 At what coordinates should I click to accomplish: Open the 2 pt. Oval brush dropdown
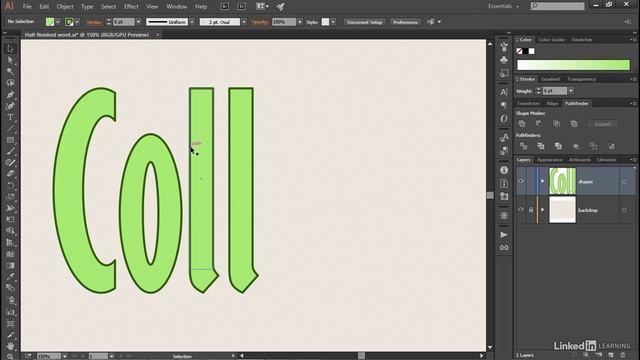(244, 22)
